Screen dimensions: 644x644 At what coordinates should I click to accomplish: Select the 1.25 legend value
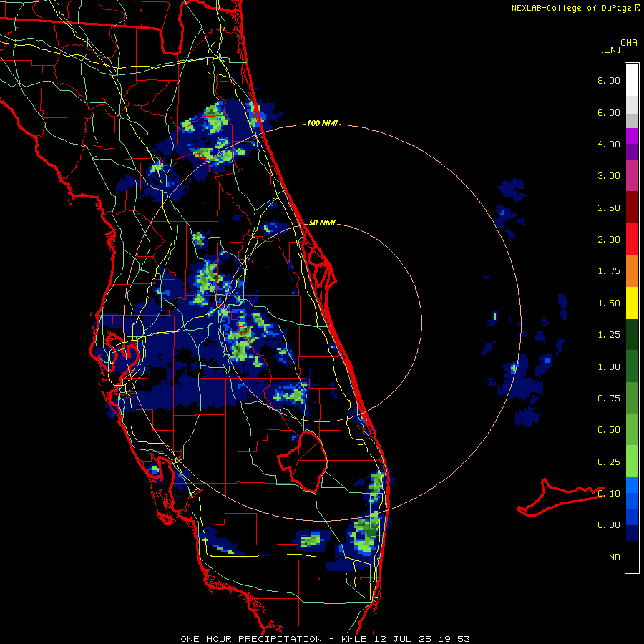609,335
